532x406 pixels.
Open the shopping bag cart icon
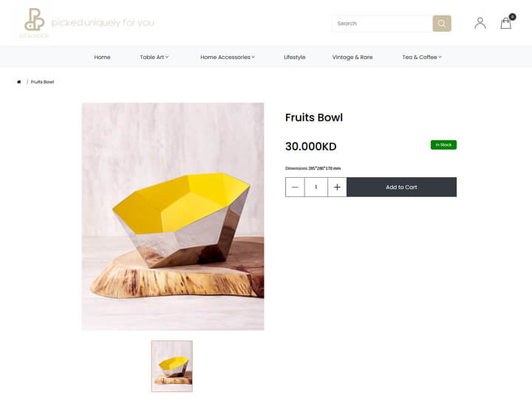pos(505,24)
